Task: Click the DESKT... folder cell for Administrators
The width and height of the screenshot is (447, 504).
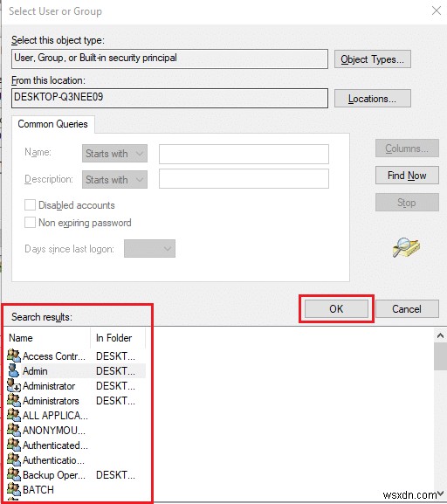Action: point(115,401)
